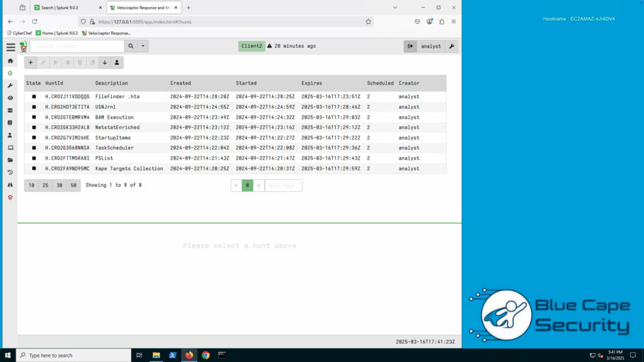Open the eye icon in the sidebar
The width and height of the screenshot is (644, 362).
click(10, 98)
